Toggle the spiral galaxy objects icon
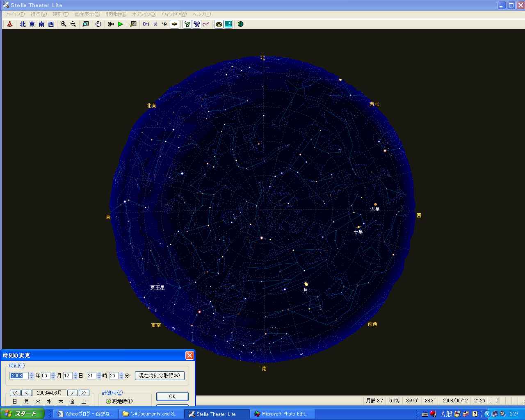The height and width of the screenshot is (420, 525). click(165, 24)
